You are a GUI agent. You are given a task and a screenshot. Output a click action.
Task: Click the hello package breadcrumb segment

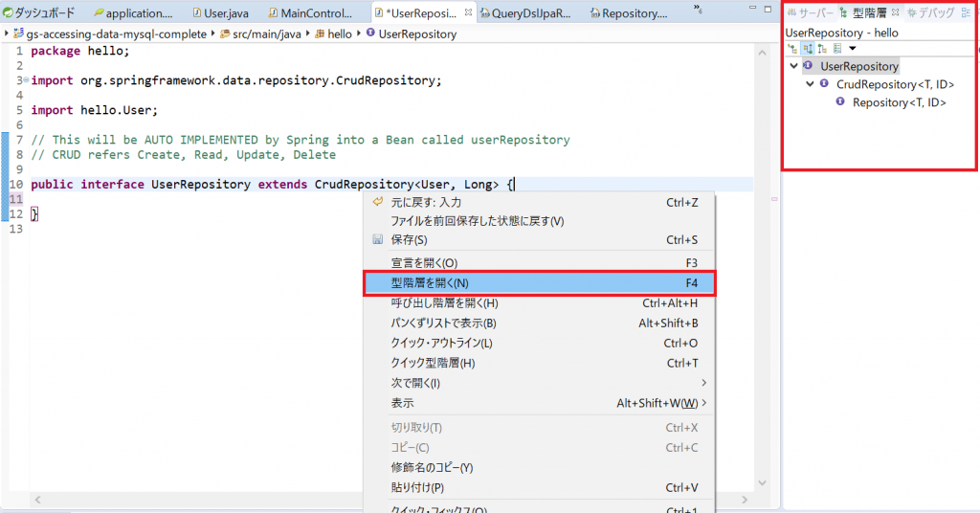pos(340,33)
